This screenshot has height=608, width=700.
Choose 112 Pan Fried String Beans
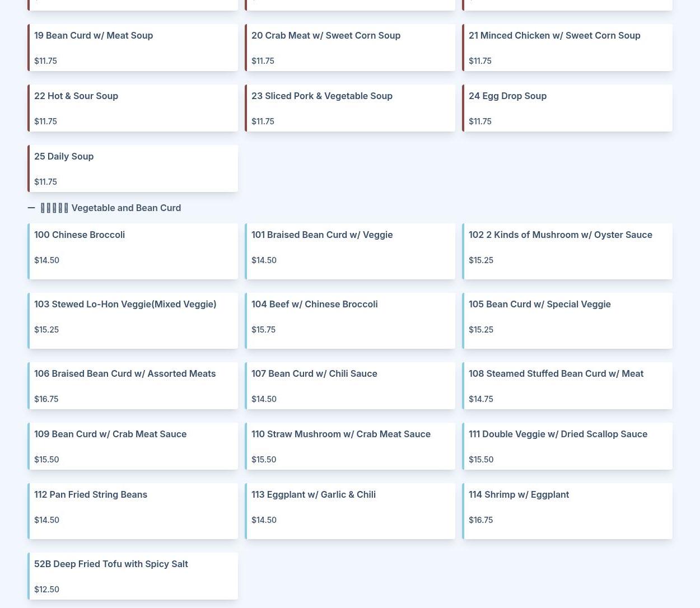133,511
